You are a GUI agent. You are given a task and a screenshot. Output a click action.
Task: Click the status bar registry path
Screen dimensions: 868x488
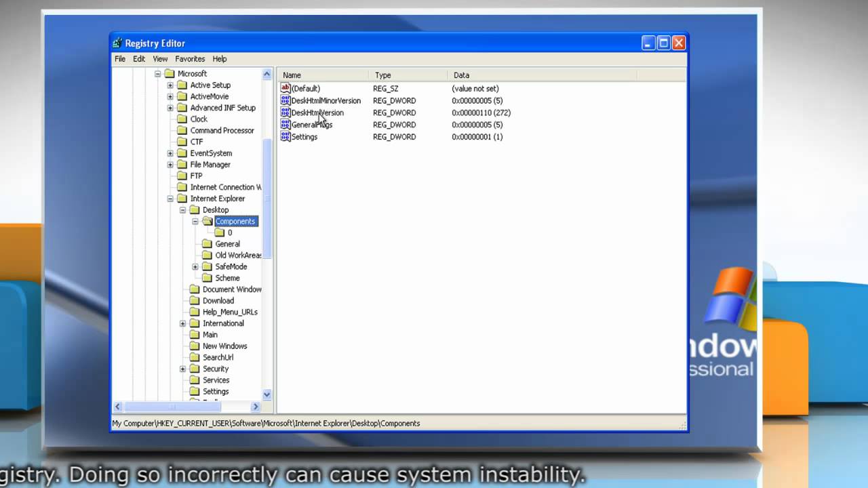click(266, 424)
